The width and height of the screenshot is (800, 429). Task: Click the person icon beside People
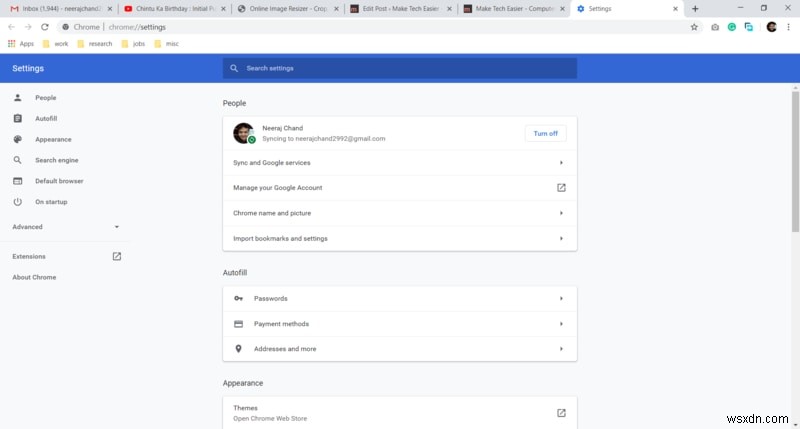pos(17,97)
